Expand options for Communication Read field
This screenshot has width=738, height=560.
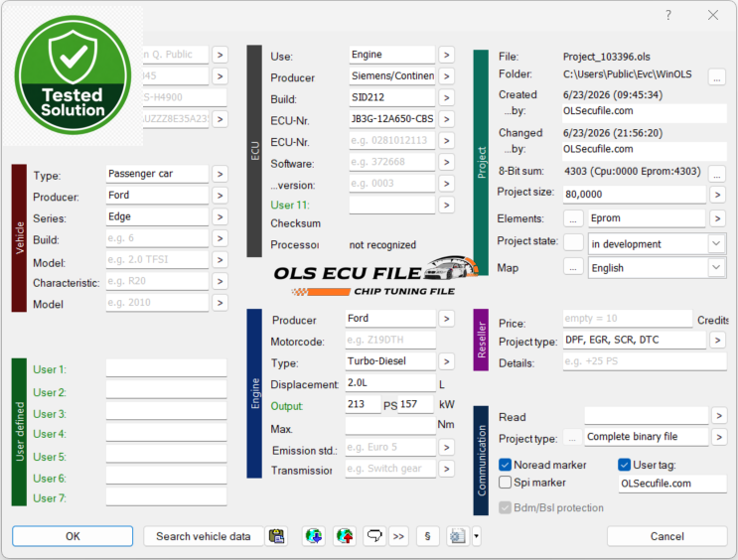[719, 416]
